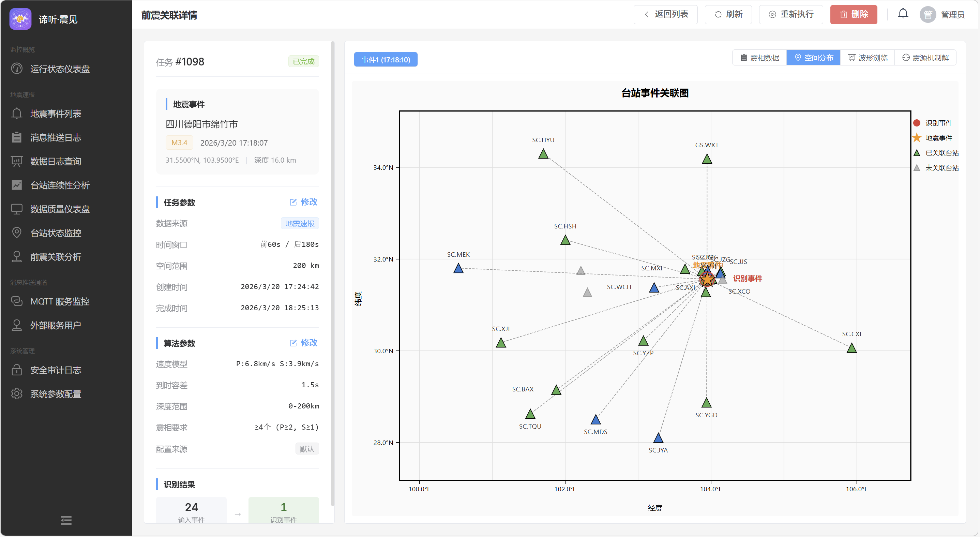Viewport: 980px width, 537px height.
Task: Open MQTT 服务监控 in the sidebar
Action: [x=60, y=301]
